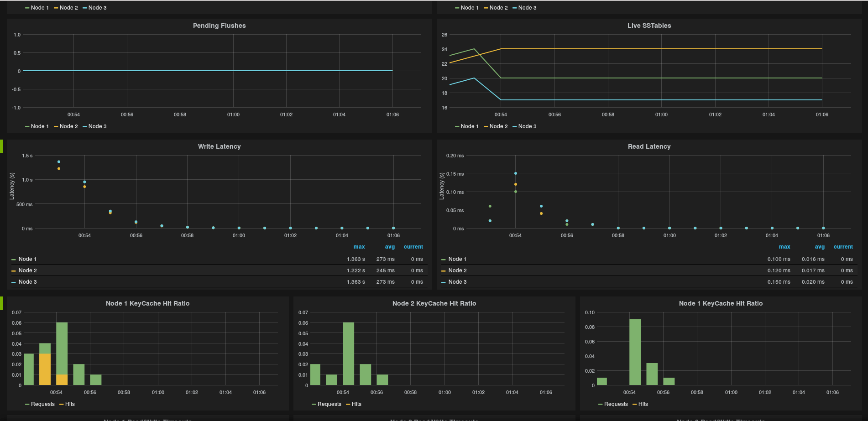
Task: Click the green row handle beside Write Latency
Action: 1,146
